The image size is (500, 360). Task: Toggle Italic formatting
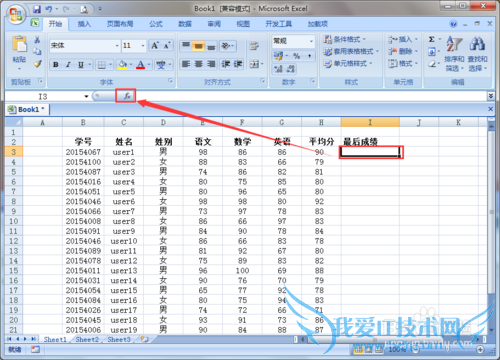pos(68,65)
